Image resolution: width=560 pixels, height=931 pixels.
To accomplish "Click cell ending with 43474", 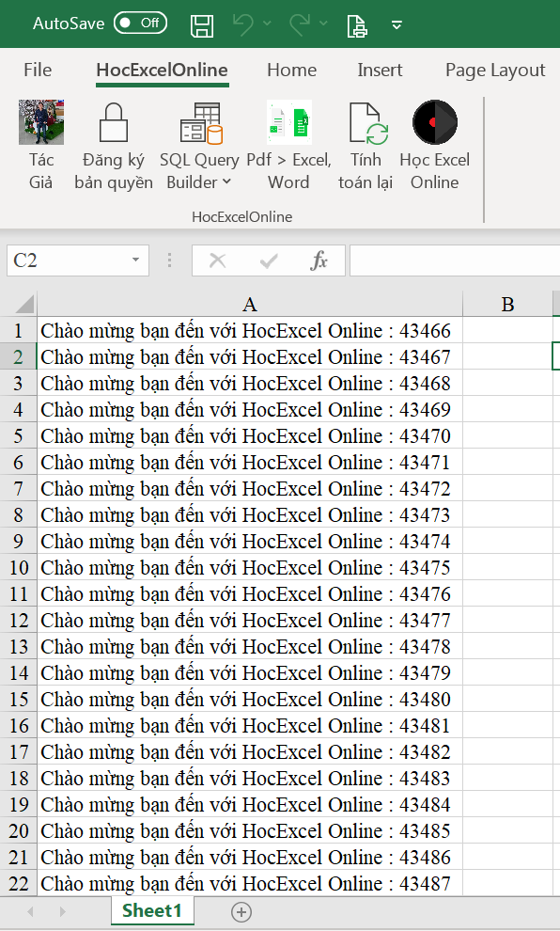I will pyautogui.click(x=250, y=541).
